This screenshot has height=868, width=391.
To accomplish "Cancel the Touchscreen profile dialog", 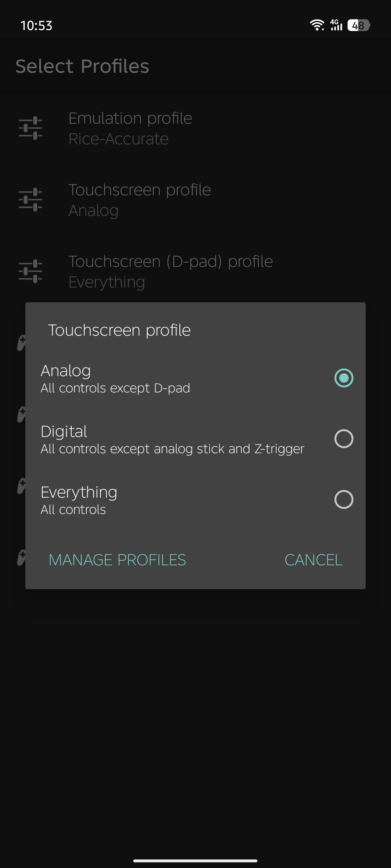I will pyautogui.click(x=314, y=560).
